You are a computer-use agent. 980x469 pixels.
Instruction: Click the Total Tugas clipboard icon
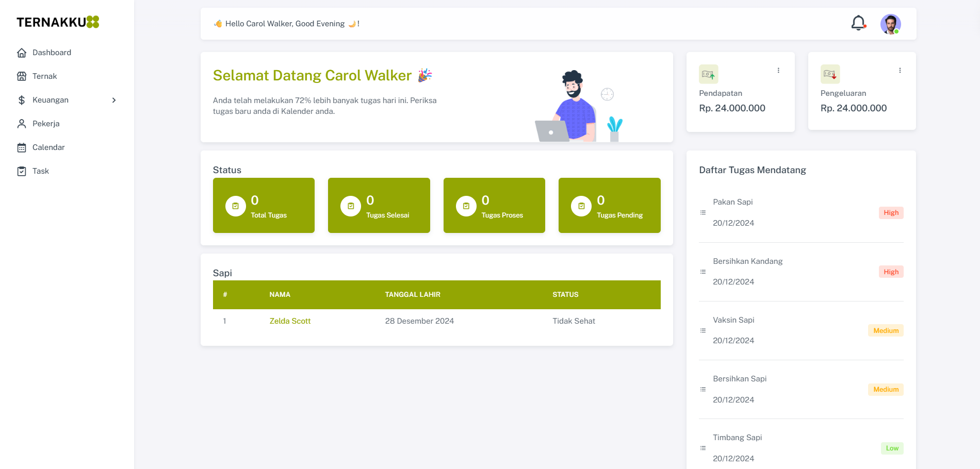point(236,206)
